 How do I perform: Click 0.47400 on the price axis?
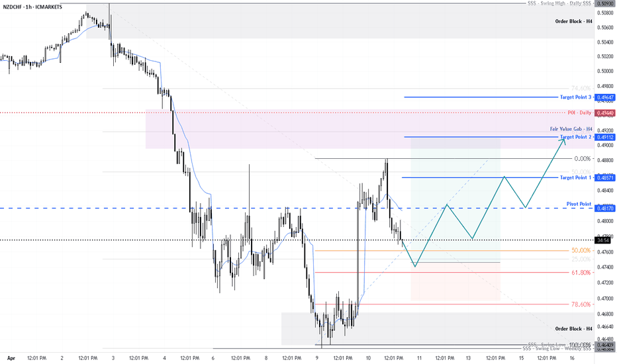pyautogui.click(x=605, y=267)
